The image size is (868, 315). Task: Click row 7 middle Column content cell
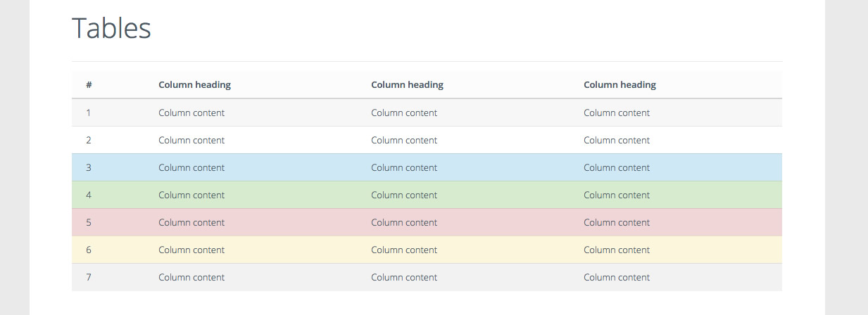[404, 277]
